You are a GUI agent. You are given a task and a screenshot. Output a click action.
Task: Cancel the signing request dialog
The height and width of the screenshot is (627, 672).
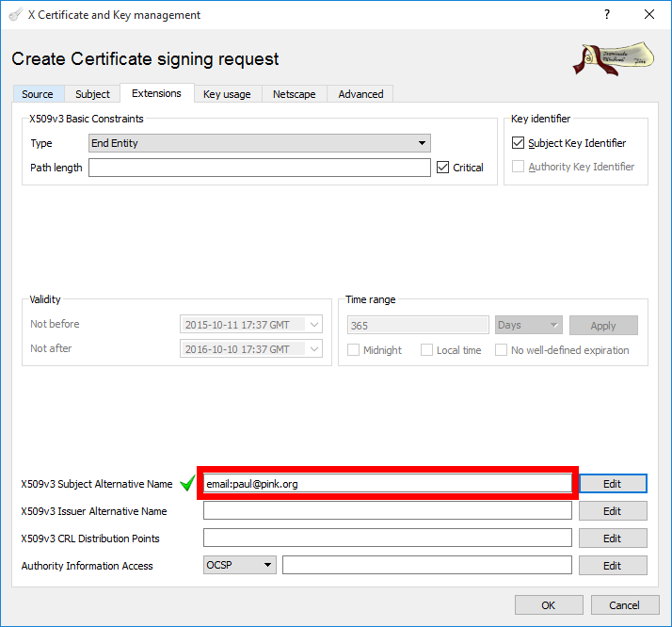(624, 605)
